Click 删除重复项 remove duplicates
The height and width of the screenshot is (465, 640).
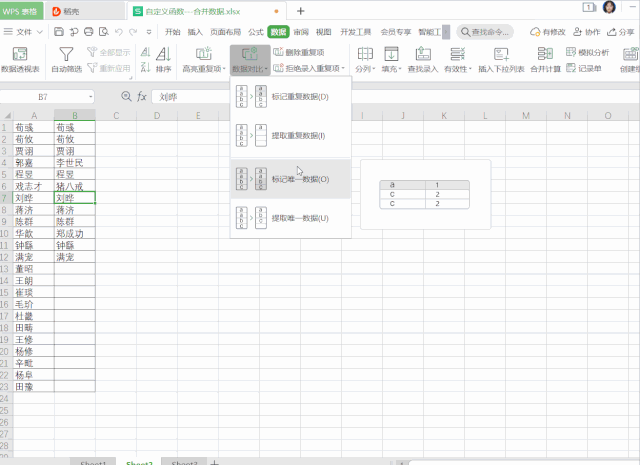[x=299, y=52]
